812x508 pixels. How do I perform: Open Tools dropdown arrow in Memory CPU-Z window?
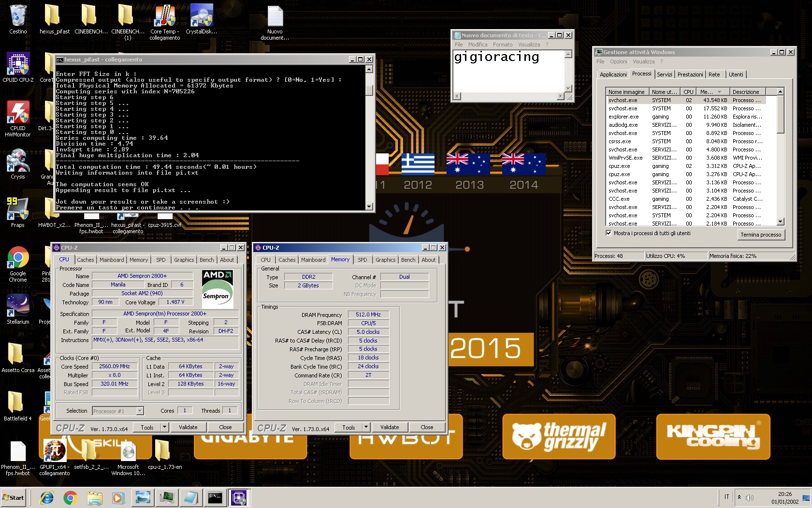(x=366, y=427)
